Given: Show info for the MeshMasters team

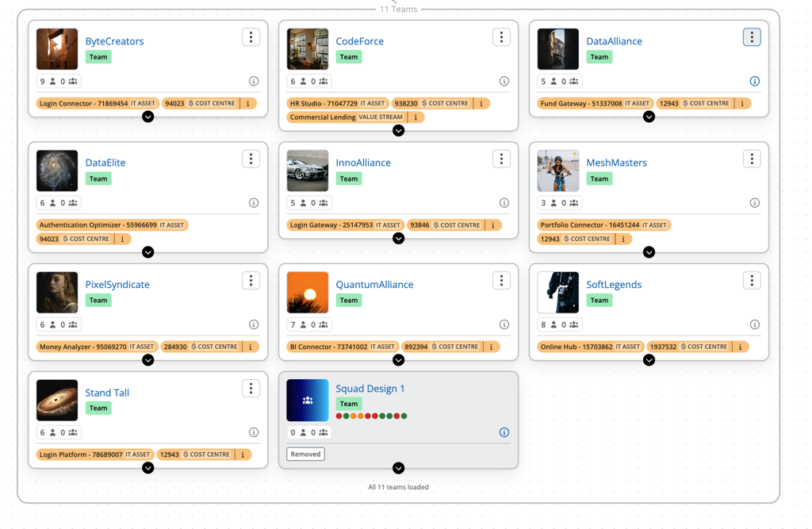Looking at the screenshot, I should pyautogui.click(x=755, y=202).
